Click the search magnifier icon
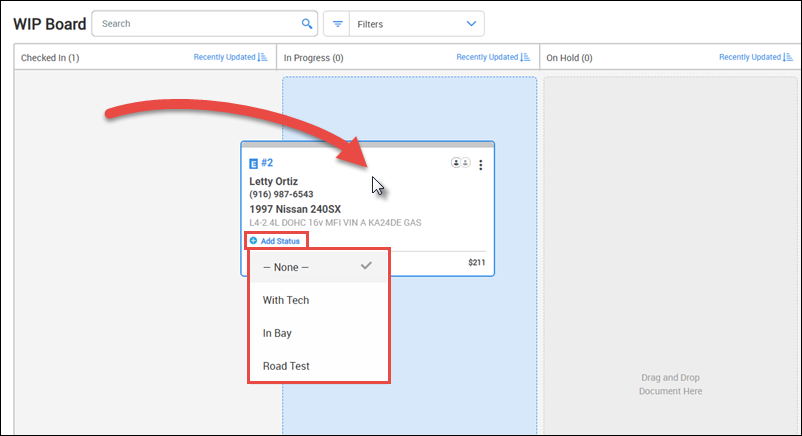Viewport: 802px width, 436px height. [x=307, y=24]
